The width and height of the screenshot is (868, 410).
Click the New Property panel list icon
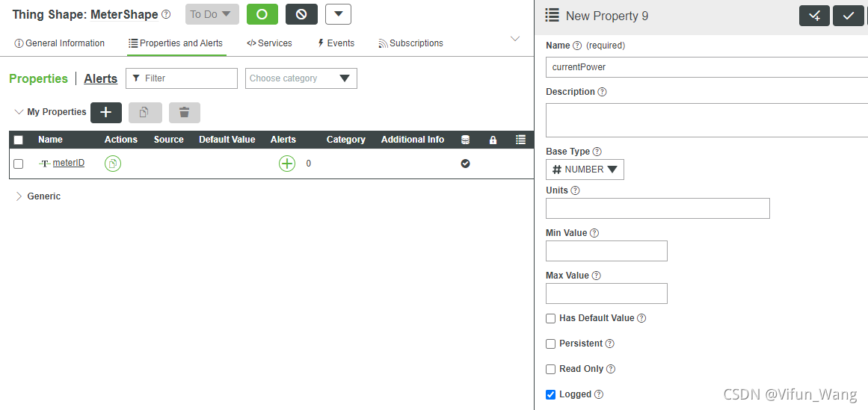pos(552,16)
